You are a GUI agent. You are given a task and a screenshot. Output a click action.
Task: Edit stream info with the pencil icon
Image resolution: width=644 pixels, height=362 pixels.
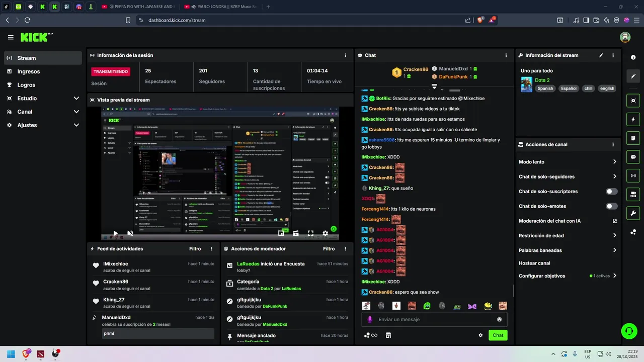click(x=601, y=55)
